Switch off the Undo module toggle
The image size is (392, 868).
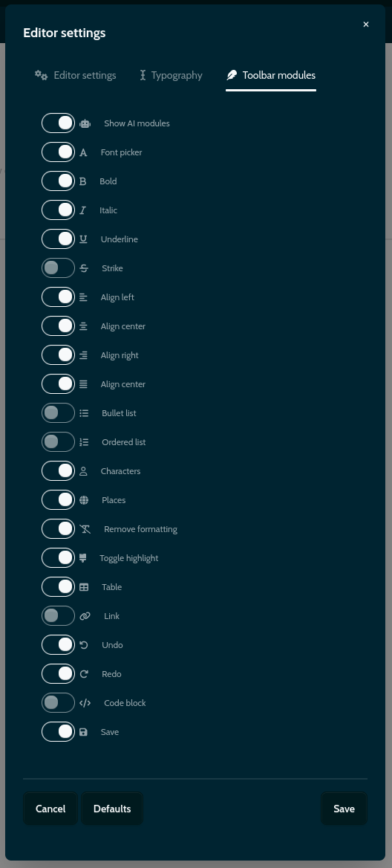click(x=58, y=645)
